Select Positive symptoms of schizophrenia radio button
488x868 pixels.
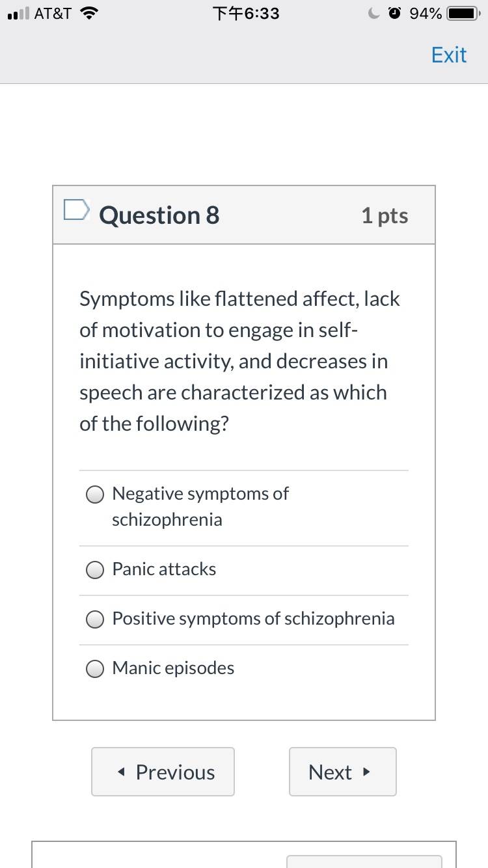tap(96, 620)
